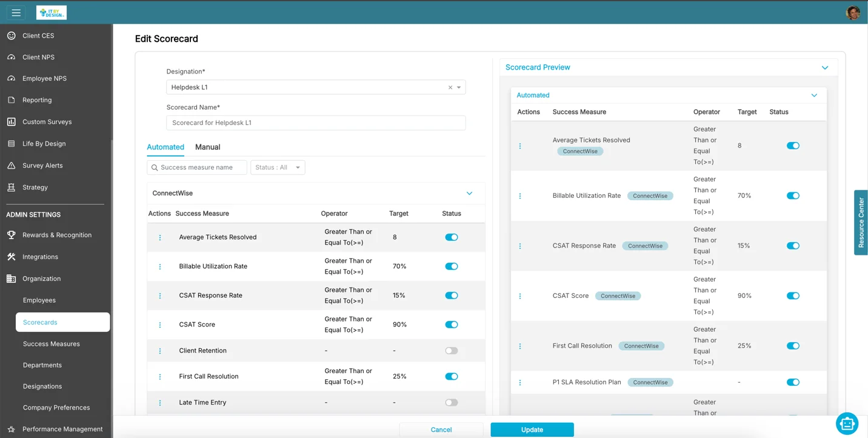The image size is (868, 438).
Task: Click the Scorecard Name input field
Action: pos(316,123)
